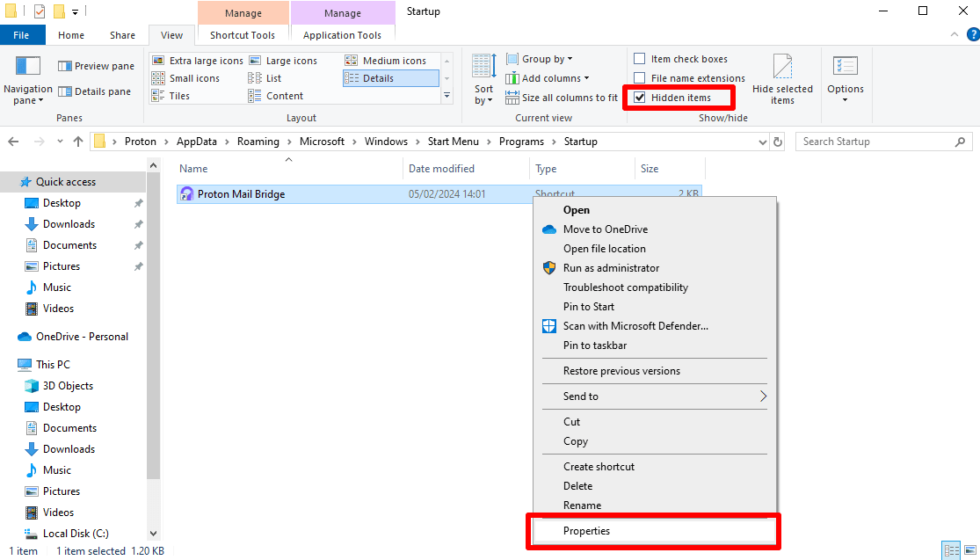Viewport: 980px width, 560px height.
Task: Click Size all columns to fit
Action: 562,98
